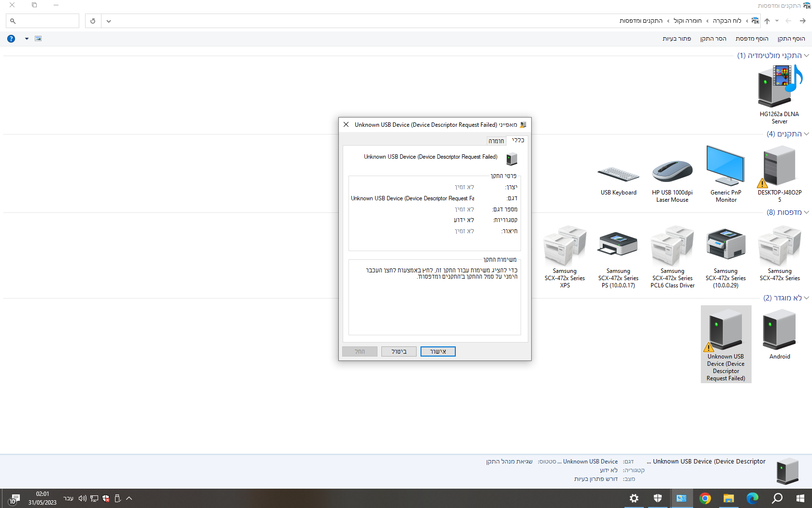This screenshot has width=812, height=508.
Task: Click the volume speaker tray icon
Action: click(x=83, y=498)
